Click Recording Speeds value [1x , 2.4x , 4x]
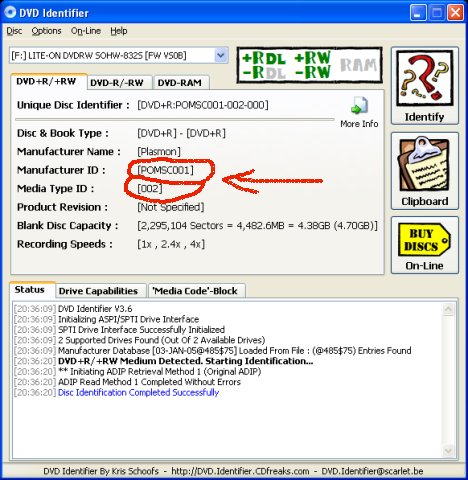The height and width of the screenshot is (480, 468). [171, 244]
